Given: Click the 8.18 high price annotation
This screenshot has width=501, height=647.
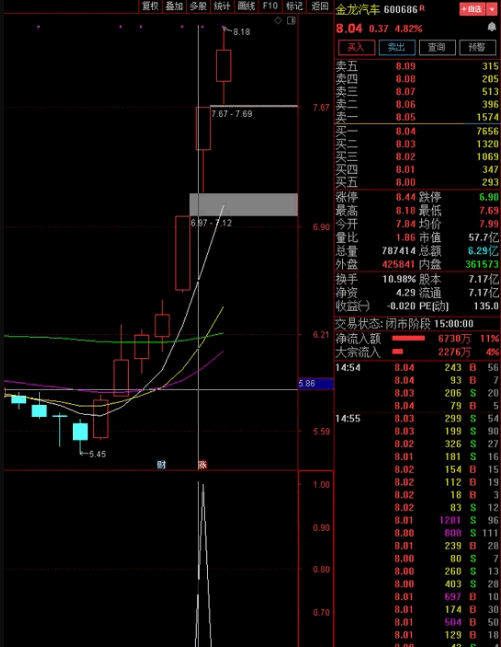Looking at the screenshot, I should pyautogui.click(x=241, y=32).
